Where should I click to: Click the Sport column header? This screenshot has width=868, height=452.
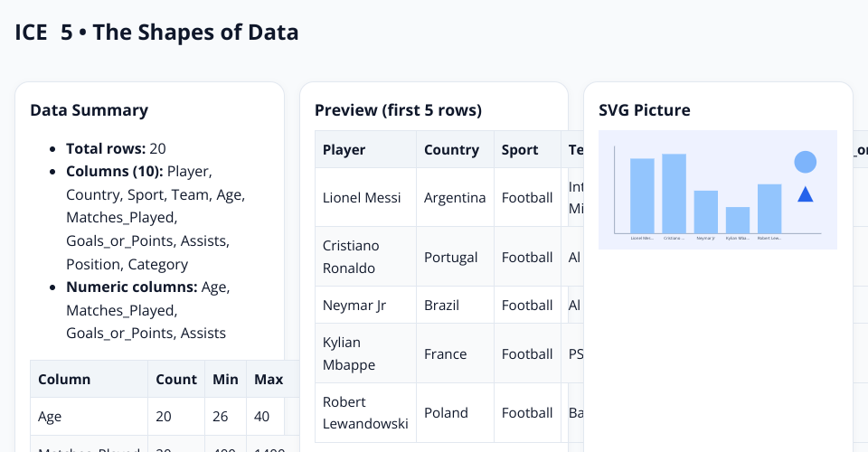pos(520,150)
